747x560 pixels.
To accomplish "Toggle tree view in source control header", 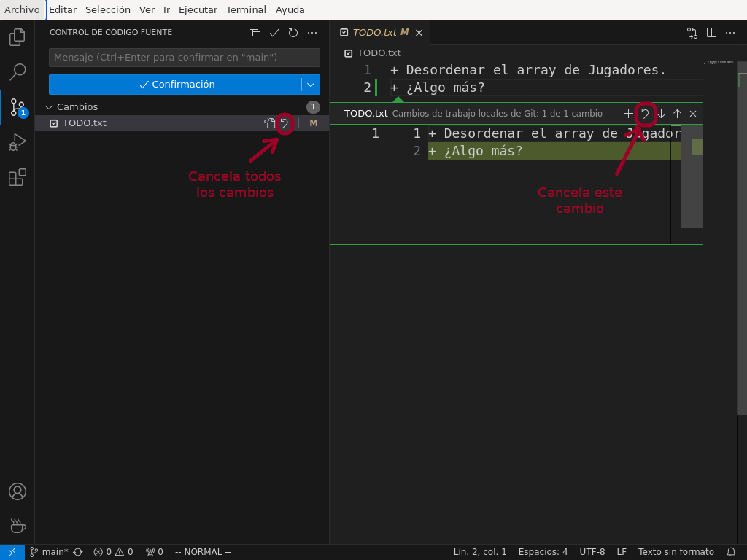I will [x=255, y=33].
